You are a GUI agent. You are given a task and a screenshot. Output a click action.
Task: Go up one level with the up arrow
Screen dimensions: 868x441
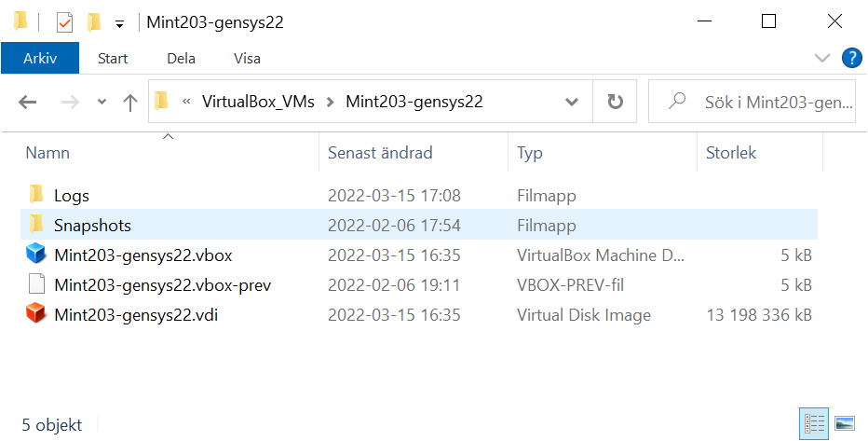130,102
